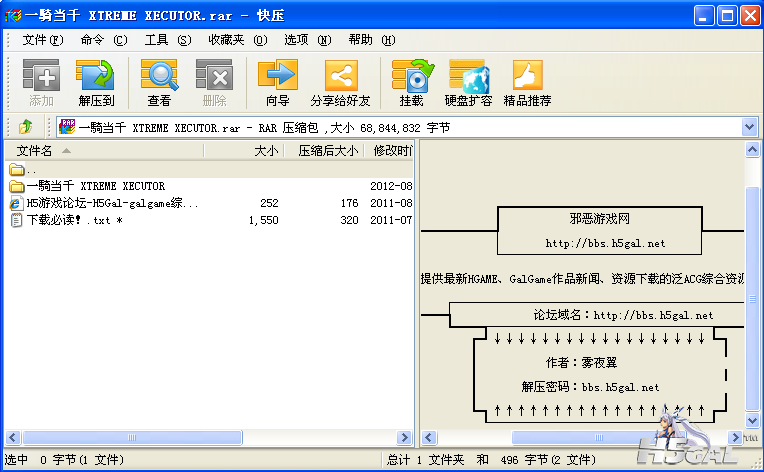Open 硬盘扩容 disk expansion tool

click(468, 82)
